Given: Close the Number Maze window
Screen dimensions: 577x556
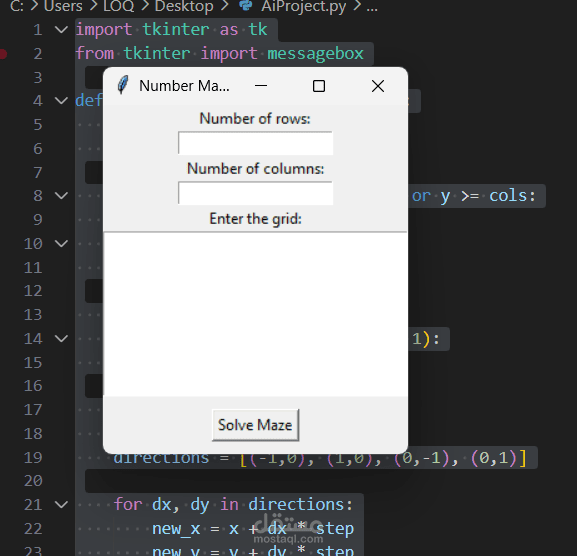Looking at the screenshot, I should [x=378, y=86].
